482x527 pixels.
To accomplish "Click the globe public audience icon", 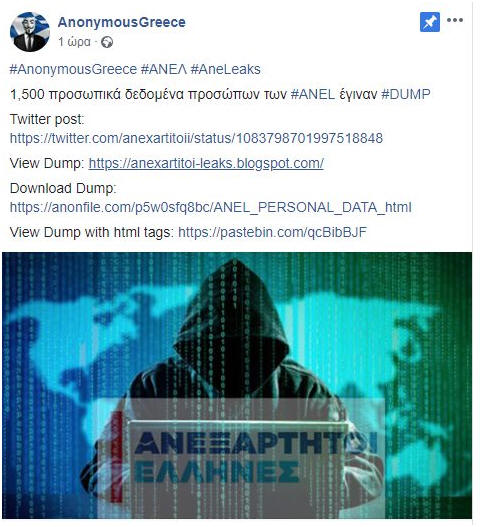I will (x=107, y=42).
